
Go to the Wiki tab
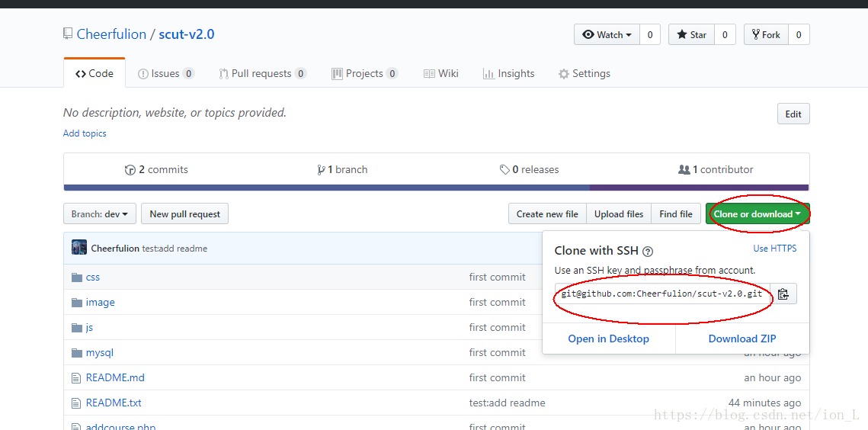coord(441,74)
